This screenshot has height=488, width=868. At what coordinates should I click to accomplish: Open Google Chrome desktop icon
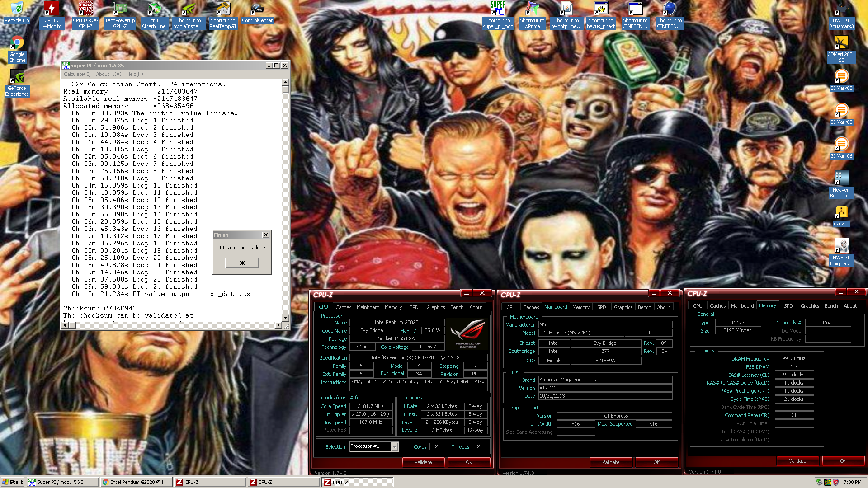pos(17,49)
